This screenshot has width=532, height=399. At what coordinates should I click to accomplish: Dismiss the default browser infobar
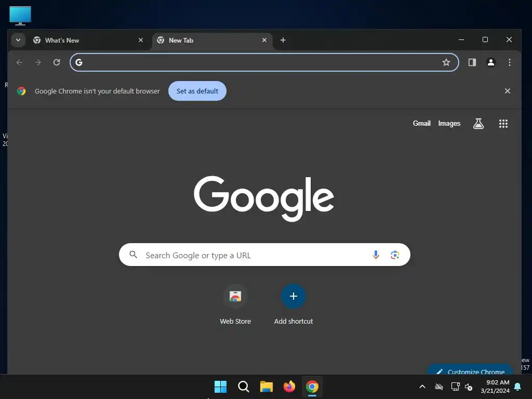507,91
